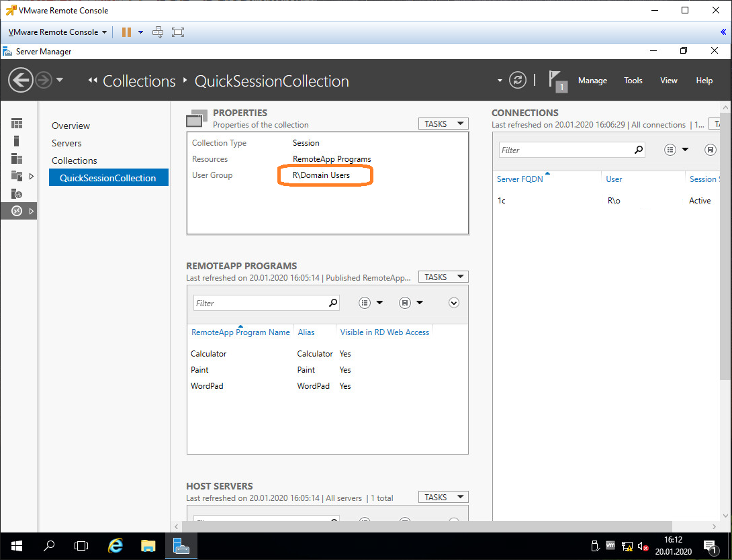Open the Action Center notification icon

click(x=711, y=546)
